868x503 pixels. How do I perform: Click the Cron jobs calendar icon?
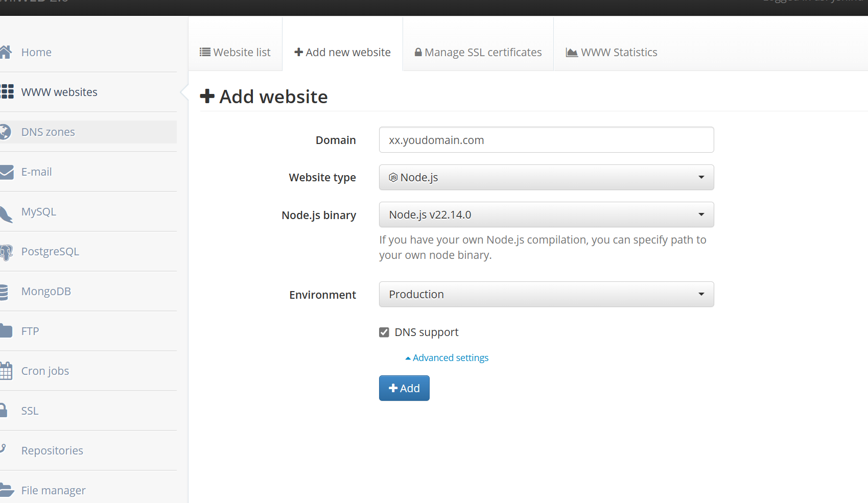point(6,371)
